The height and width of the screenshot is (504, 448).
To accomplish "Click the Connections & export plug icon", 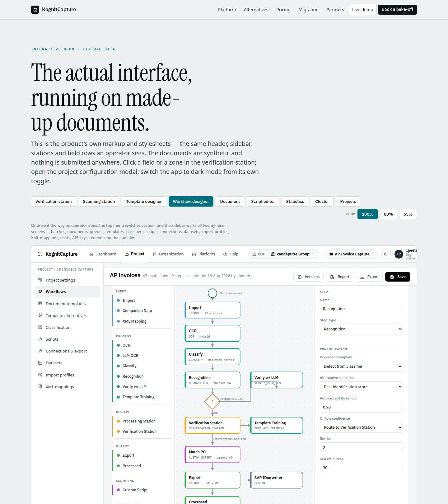I will click(x=40, y=351).
